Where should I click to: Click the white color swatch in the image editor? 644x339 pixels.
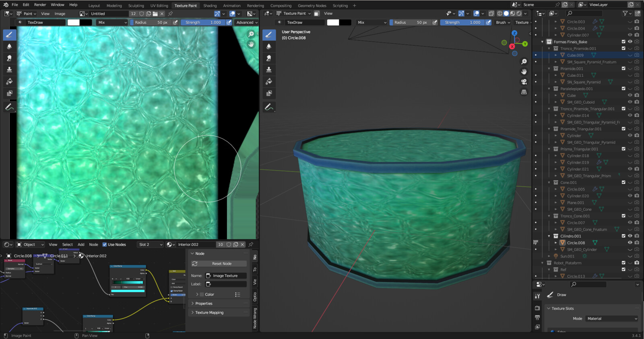tap(74, 23)
